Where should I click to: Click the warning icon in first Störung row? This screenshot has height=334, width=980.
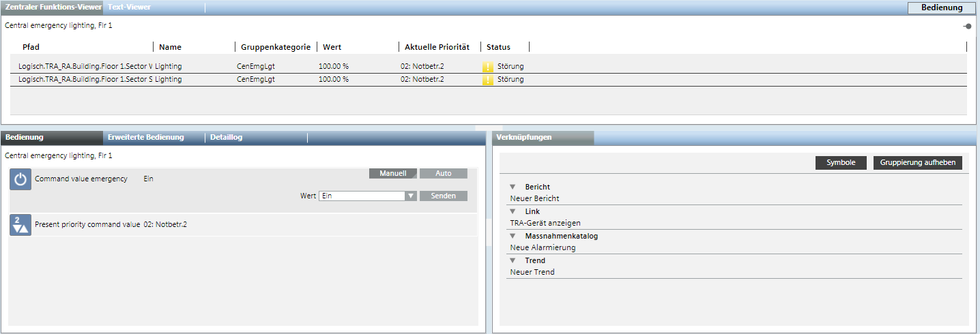pos(488,67)
